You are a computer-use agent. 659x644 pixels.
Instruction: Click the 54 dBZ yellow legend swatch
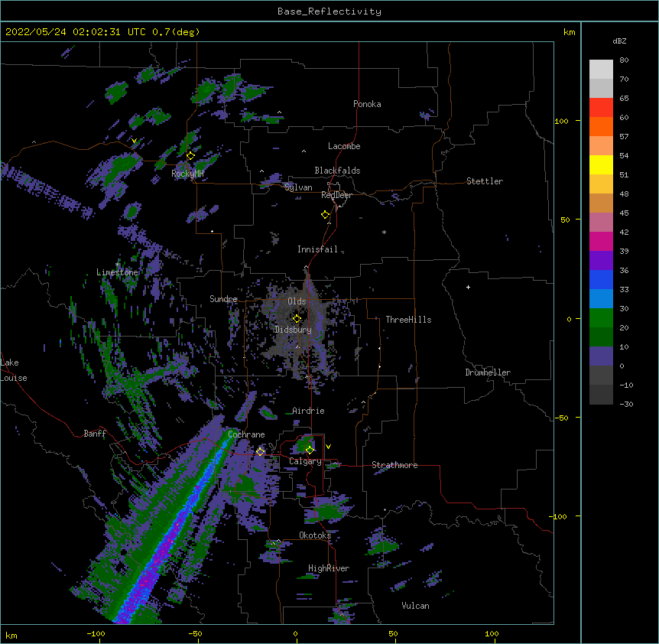click(x=601, y=164)
